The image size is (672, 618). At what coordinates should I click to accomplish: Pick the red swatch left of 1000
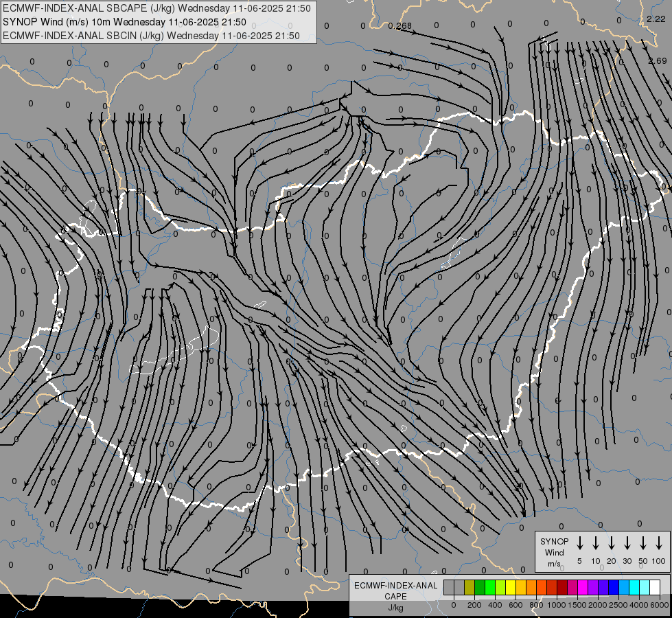(x=552, y=587)
